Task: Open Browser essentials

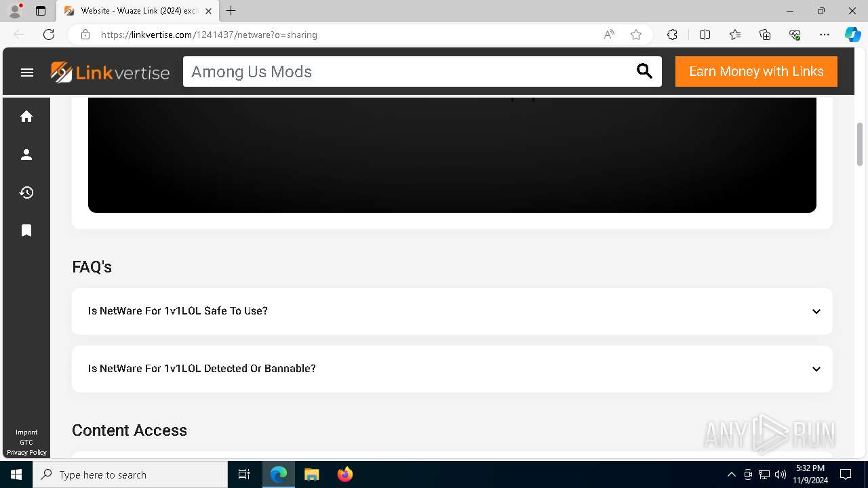Action: (795, 35)
